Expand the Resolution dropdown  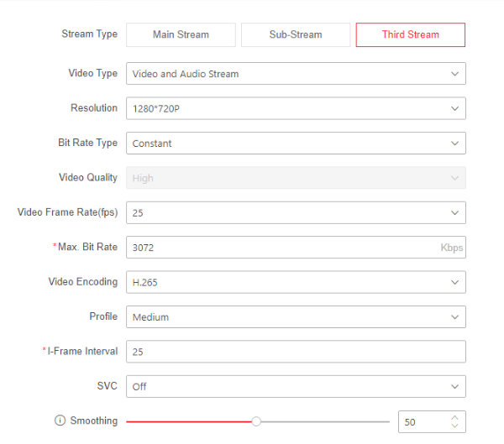coord(296,108)
